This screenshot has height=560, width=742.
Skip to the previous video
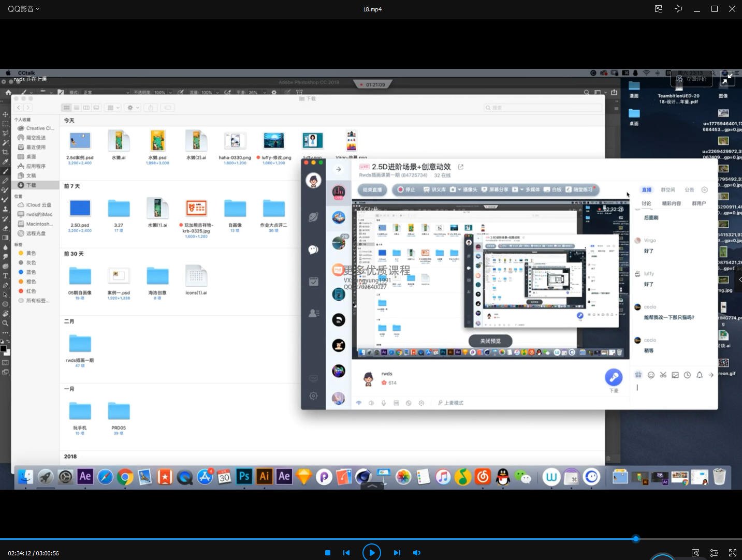pos(346,553)
